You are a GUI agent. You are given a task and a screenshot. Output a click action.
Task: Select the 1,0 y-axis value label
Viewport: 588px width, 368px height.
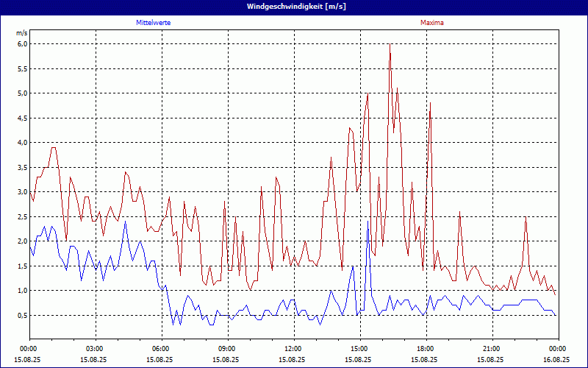(22, 291)
